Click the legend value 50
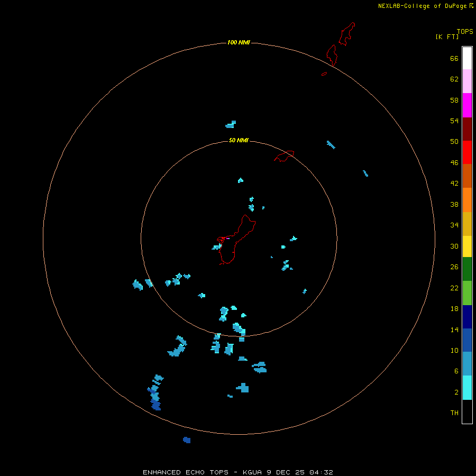The image size is (476, 476). coord(454,141)
